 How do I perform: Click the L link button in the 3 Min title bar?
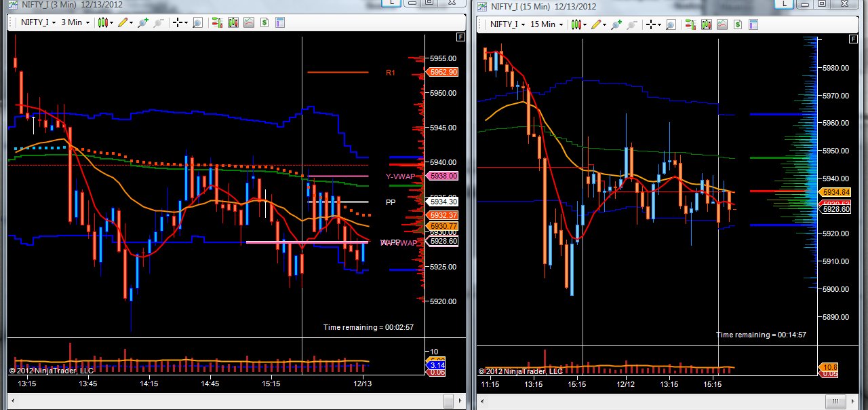pos(391,3)
